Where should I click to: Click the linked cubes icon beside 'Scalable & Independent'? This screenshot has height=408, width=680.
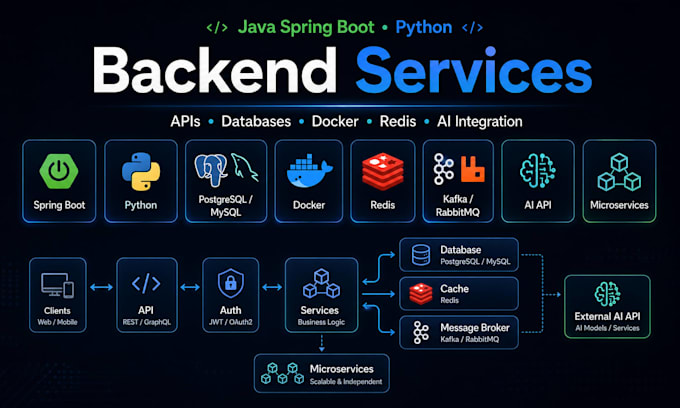(282, 373)
